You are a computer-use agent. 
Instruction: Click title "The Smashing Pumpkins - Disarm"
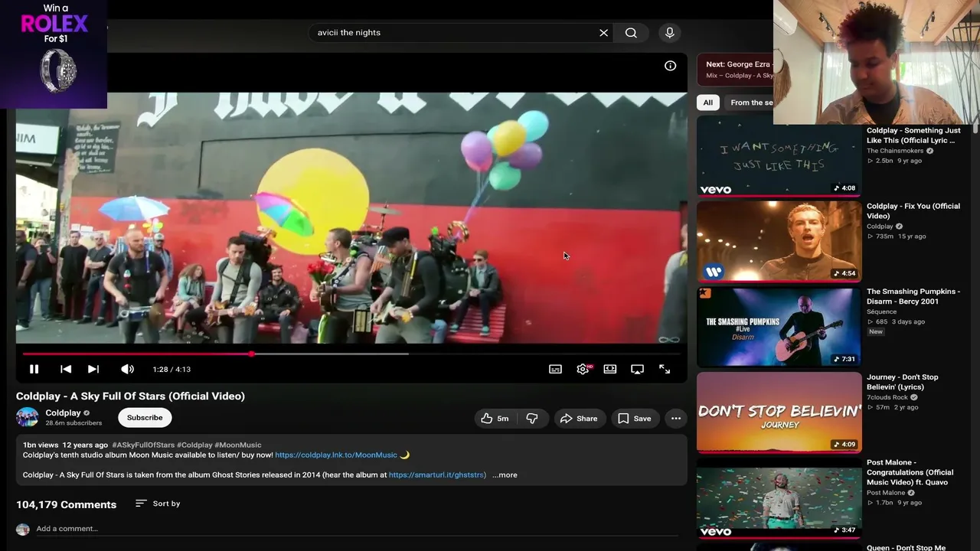(x=913, y=296)
